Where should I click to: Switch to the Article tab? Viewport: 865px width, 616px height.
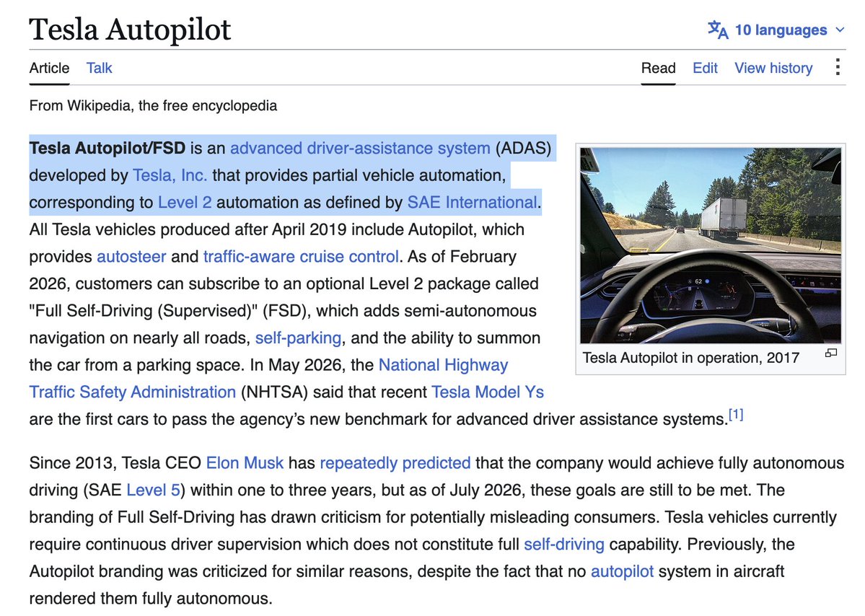point(49,68)
